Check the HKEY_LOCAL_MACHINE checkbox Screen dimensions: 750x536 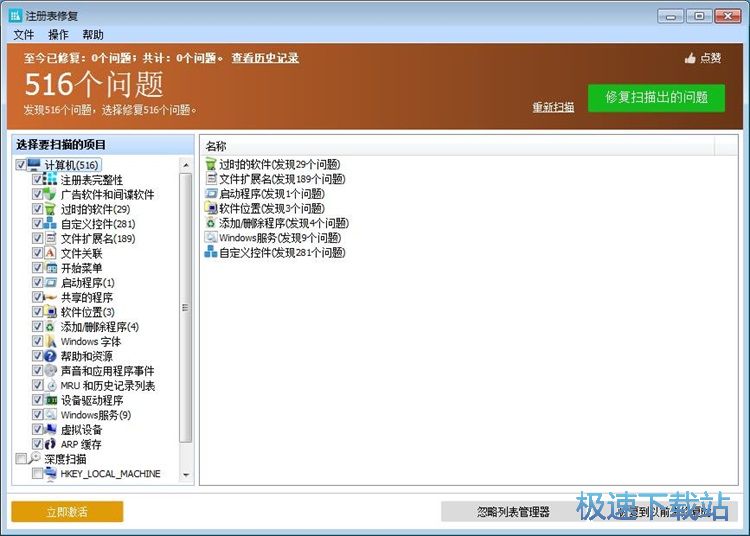(37, 473)
